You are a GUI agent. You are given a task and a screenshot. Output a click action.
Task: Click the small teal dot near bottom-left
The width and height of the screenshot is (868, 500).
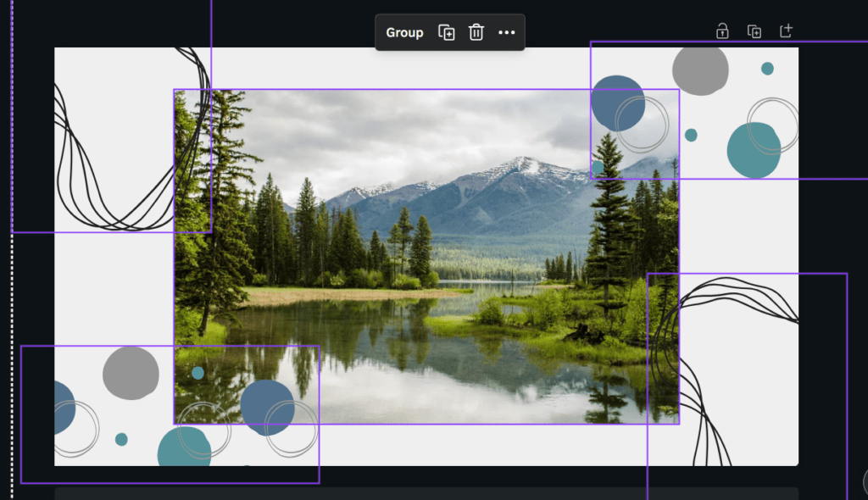tap(121, 439)
